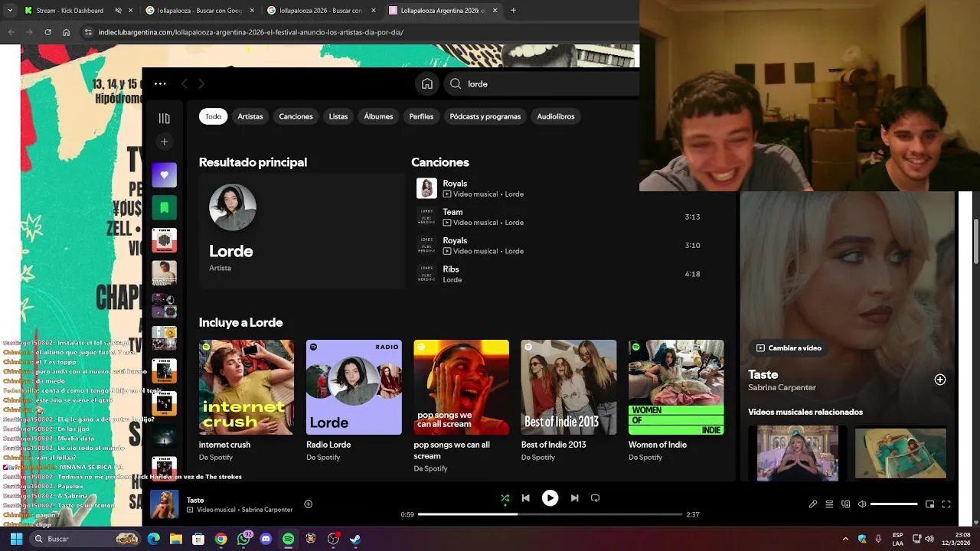Open the first related music video thumbnail

[797, 453]
